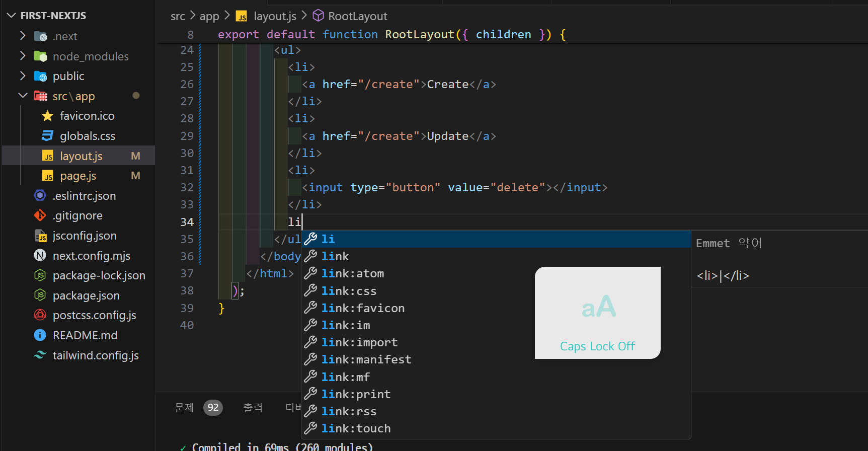Click line number 34 in gutter
Screen dimensions: 868x451
tap(187, 222)
